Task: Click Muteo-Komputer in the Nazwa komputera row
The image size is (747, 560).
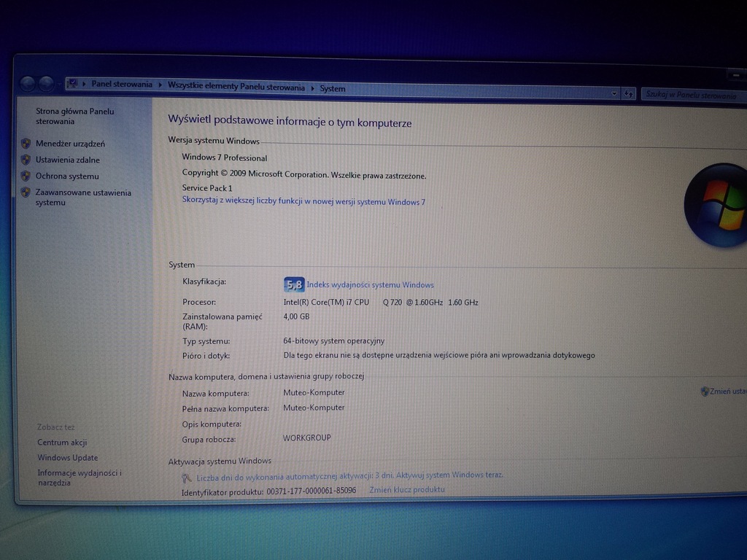Action: [x=314, y=392]
